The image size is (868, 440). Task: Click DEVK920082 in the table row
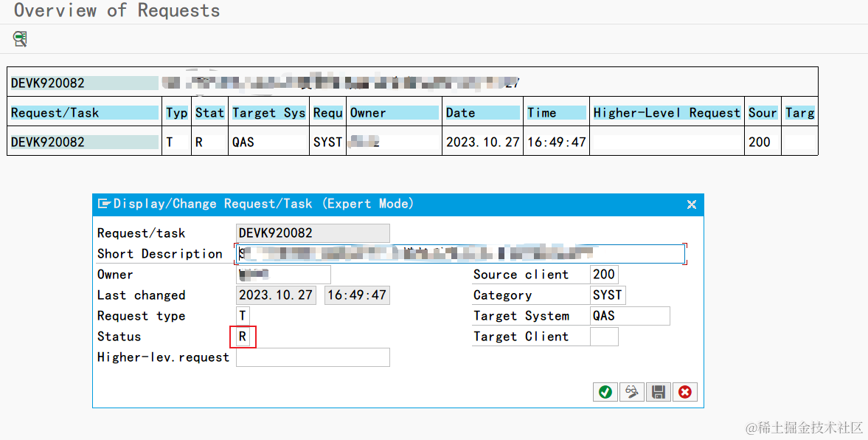84,142
